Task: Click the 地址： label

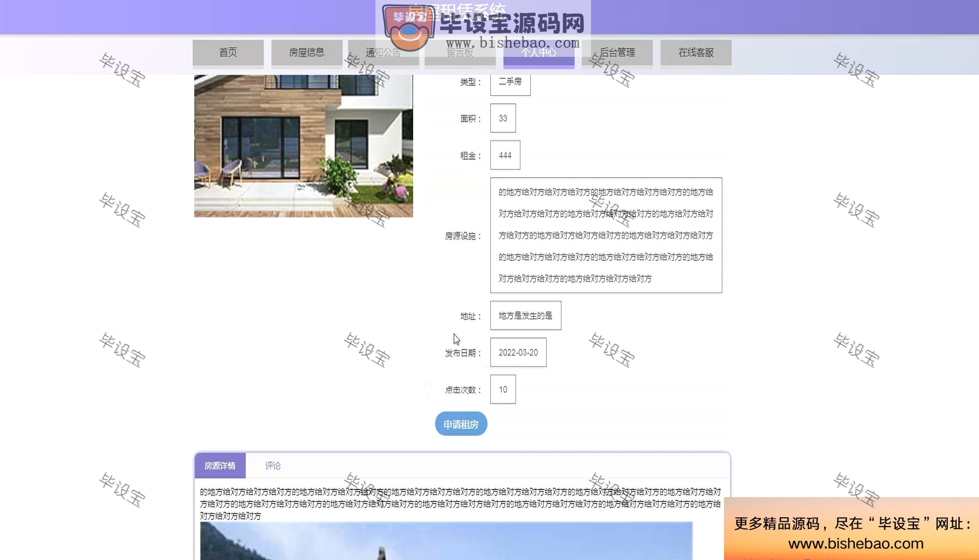Action: click(471, 316)
